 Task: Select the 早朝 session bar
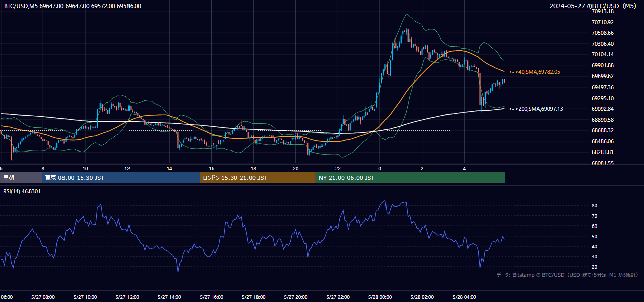pos(21,178)
